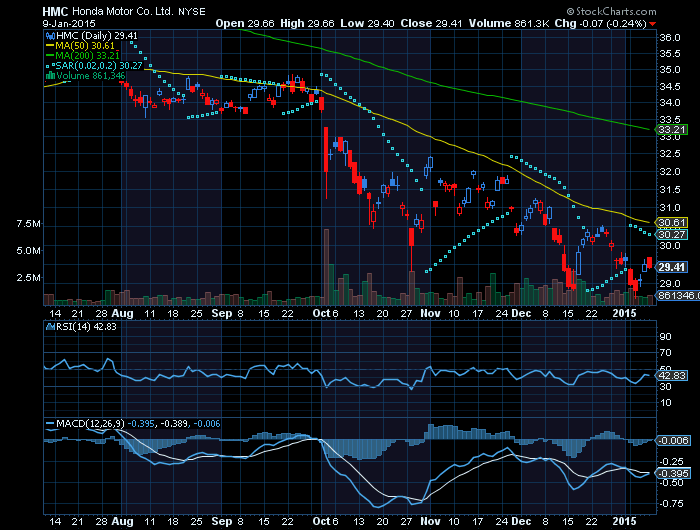Click the Nov label on bottom MACD axis
The image size is (700, 530).
click(x=430, y=521)
